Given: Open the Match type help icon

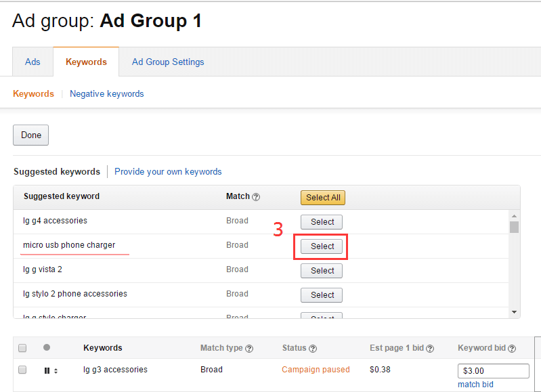Looking at the screenshot, I should (249, 349).
